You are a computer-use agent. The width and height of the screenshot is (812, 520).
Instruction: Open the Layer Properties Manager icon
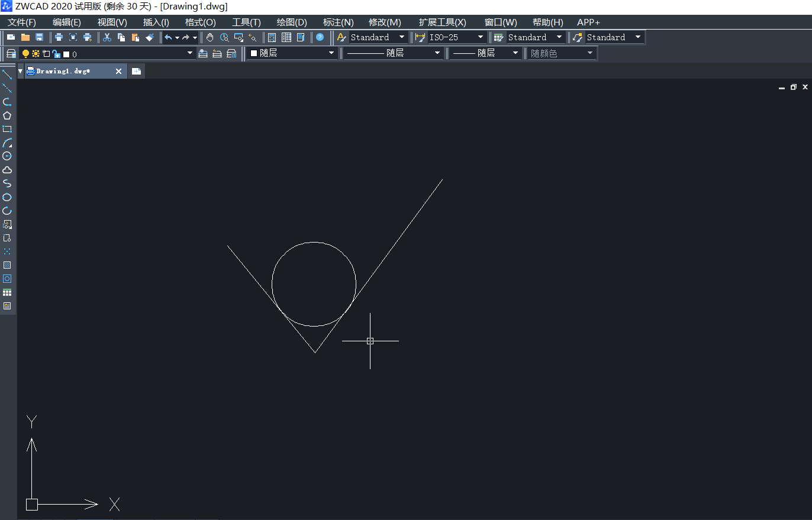[x=11, y=53]
